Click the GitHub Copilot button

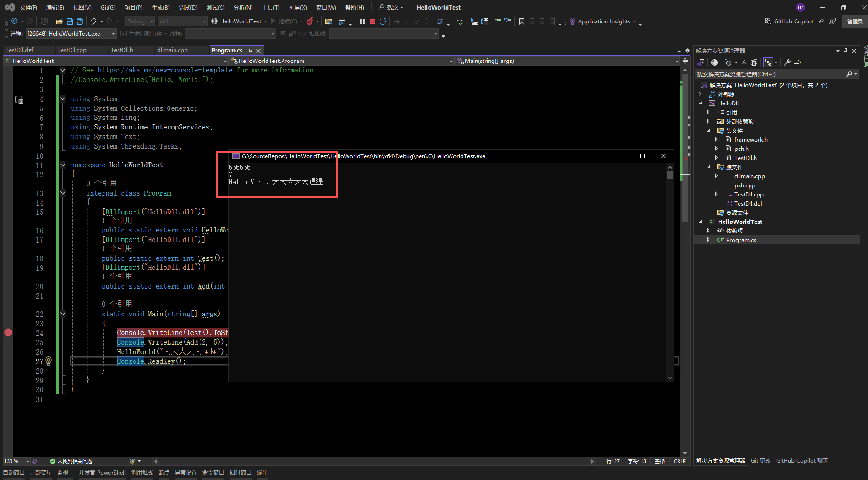(789, 21)
